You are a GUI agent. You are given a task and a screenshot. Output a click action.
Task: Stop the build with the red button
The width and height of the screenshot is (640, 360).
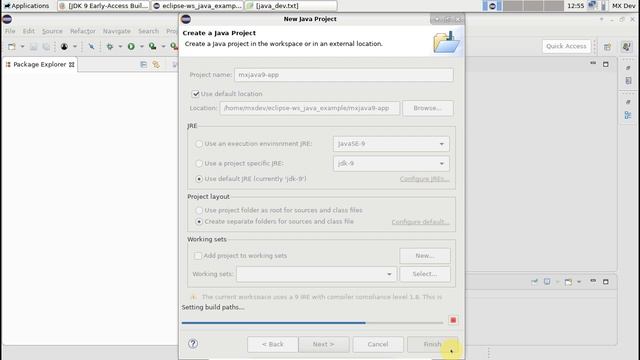453,320
